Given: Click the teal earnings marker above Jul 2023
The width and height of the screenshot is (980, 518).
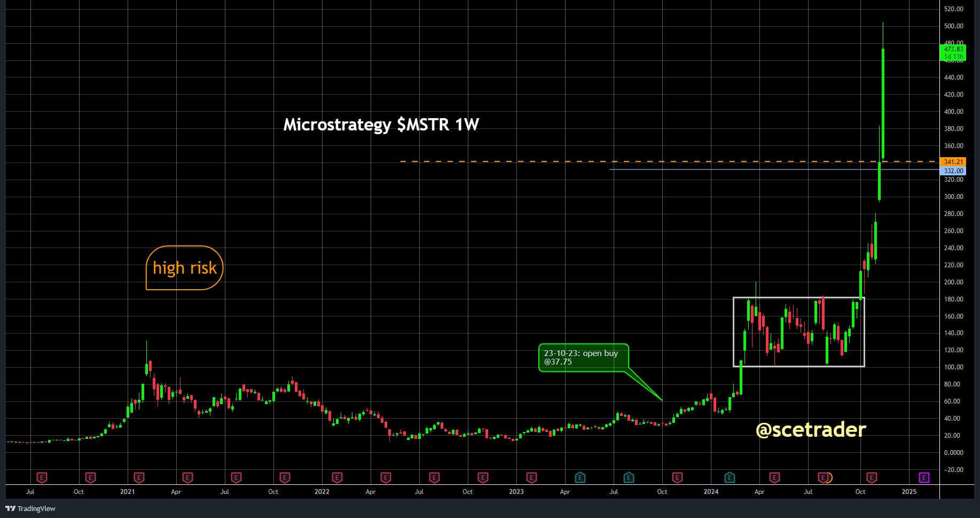Looking at the screenshot, I should pos(629,477).
